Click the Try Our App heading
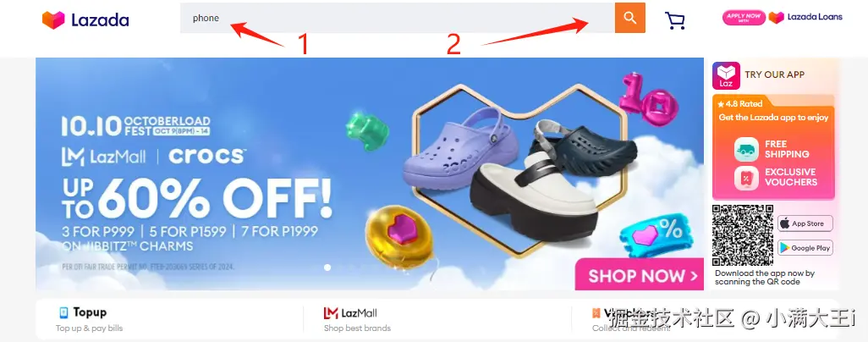The image size is (868, 342). [774, 74]
